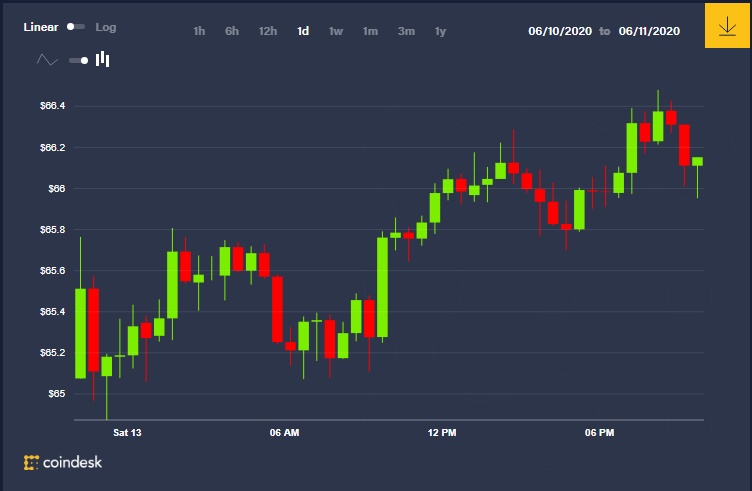The width and height of the screenshot is (752, 491).
Task: Click the first green candle at chart start
Action: tap(81, 333)
